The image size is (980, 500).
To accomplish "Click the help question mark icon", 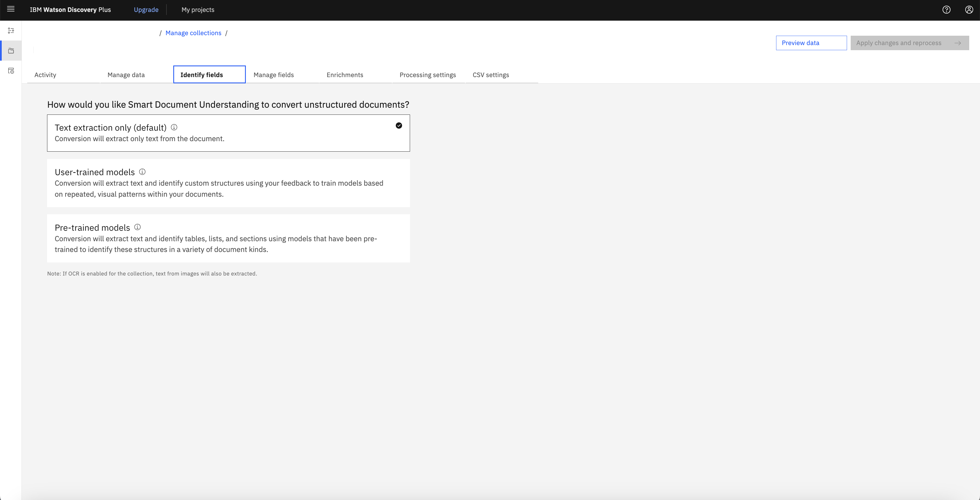I will 946,10.
